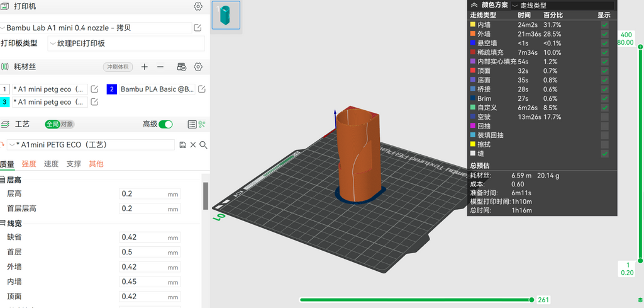This screenshot has width=644, height=308.
Task: Click the 层高 layer height input field
Action: pyautogui.click(x=150, y=194)
